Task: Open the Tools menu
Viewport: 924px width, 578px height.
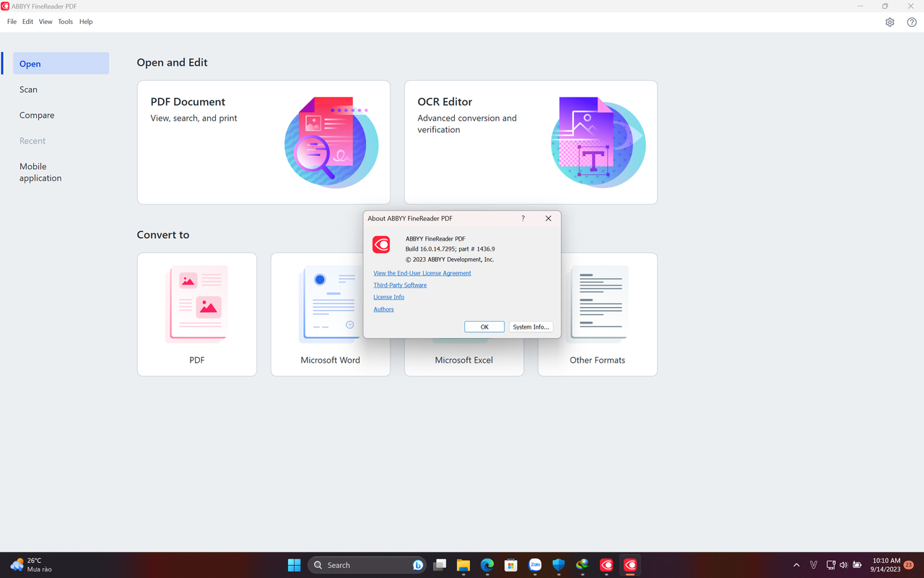Action: pos(65,22)
